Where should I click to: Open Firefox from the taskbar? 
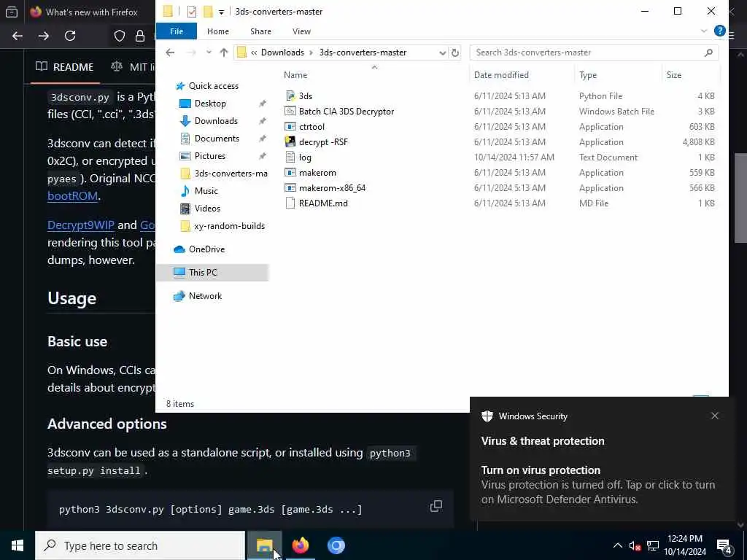click(300, 545)
